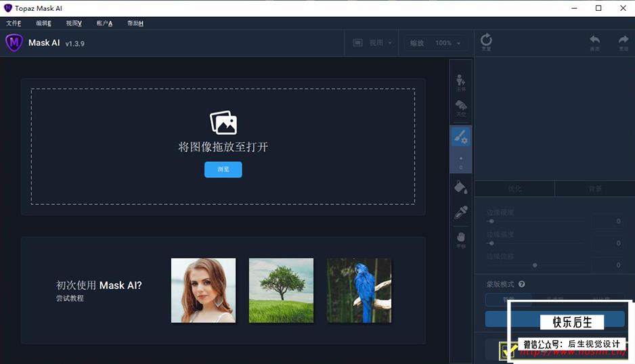Adjust the third edge shift slider
Image resolution: width=635 pixels, height=364 pixels.
(535, 265)
